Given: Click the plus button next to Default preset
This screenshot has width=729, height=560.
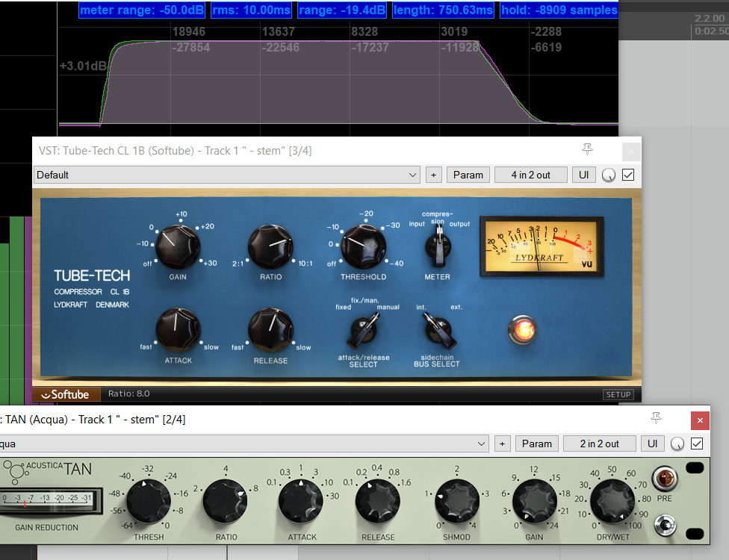Looking at the screenshot, I should [x=433, y=175].
